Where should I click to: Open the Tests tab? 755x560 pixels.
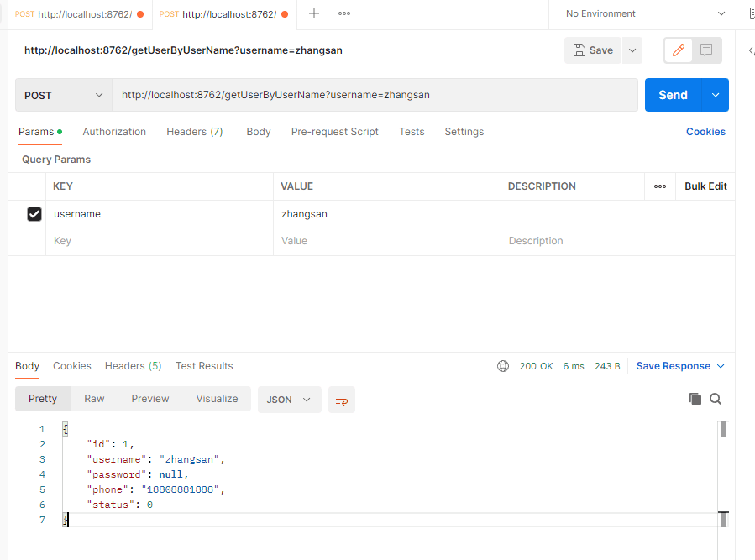[412, 132]
